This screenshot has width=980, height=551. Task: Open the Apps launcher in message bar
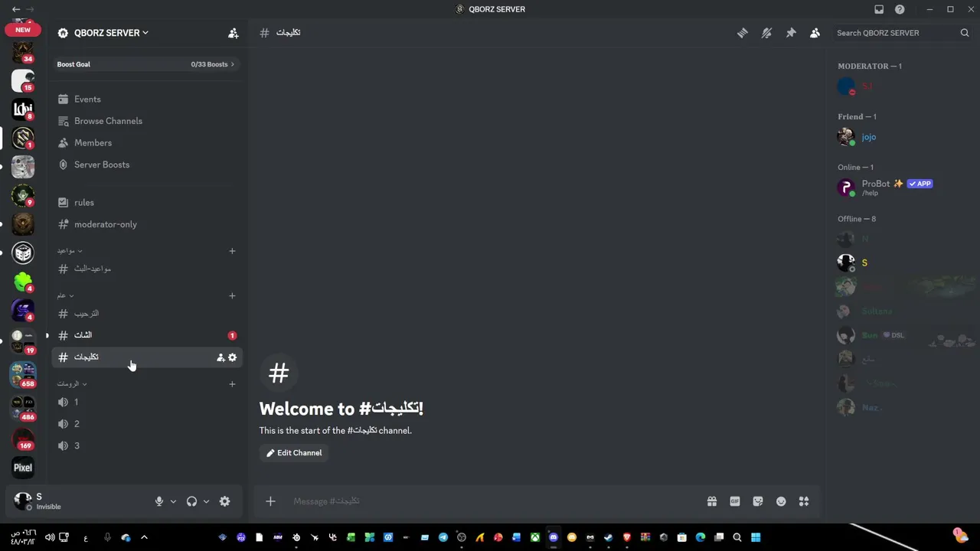point(804,501)
